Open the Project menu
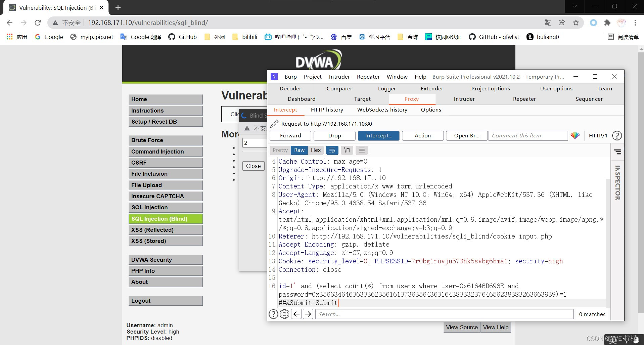Image resolution: width=644 pixels, height=345 pixels. [313, 77]
